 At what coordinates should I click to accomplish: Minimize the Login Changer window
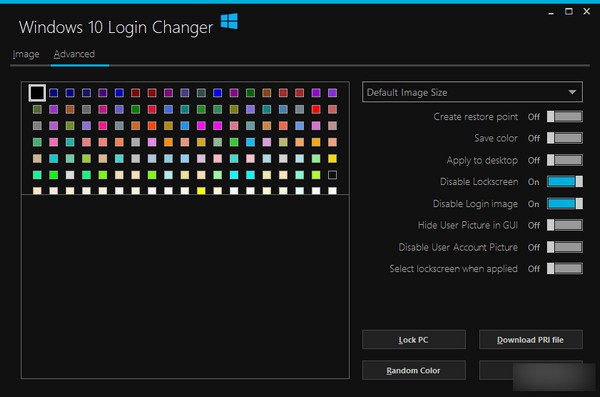tap(551, 12)
